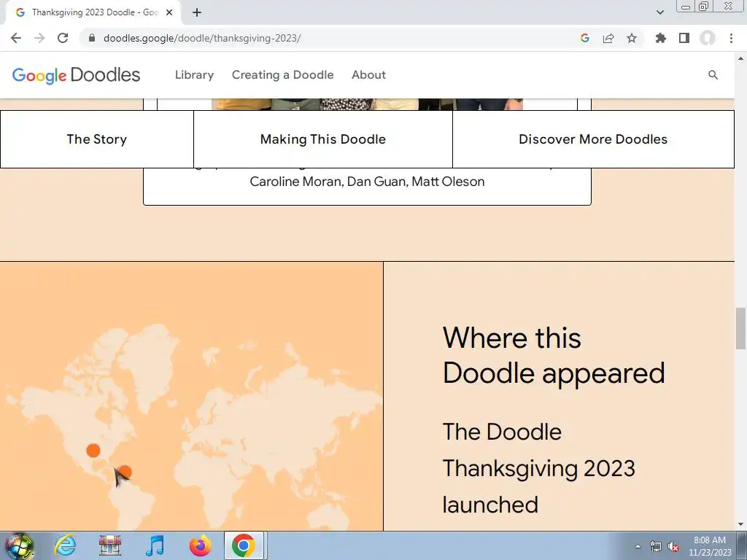747x560 pixels.
Task: Show hidden tray icons arrow
Action: [638, 546]
